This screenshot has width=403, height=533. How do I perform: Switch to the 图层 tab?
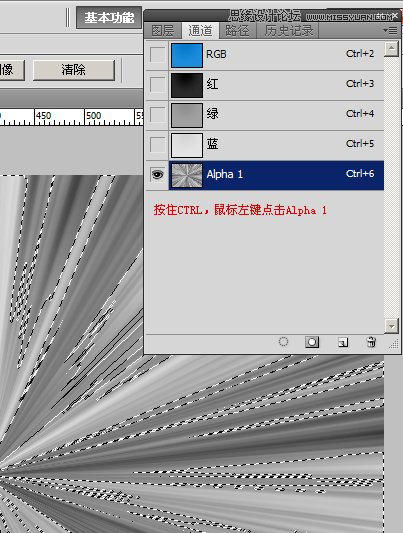coord(163,31)
